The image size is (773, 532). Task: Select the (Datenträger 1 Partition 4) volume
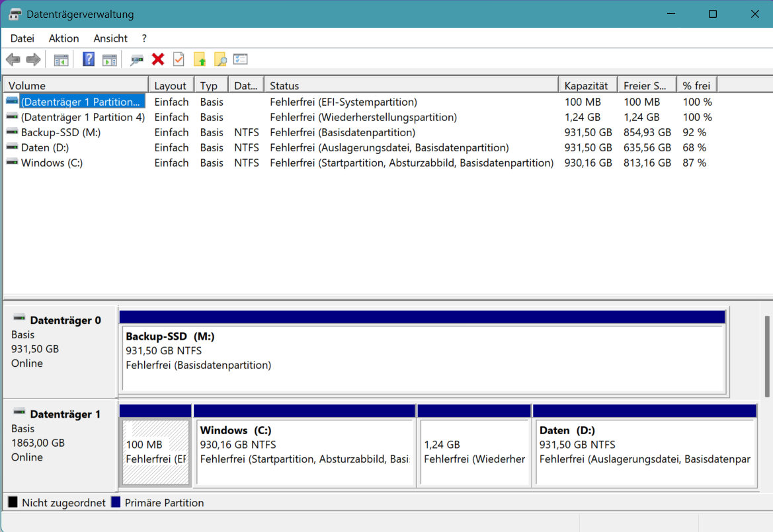click(83, 117)
